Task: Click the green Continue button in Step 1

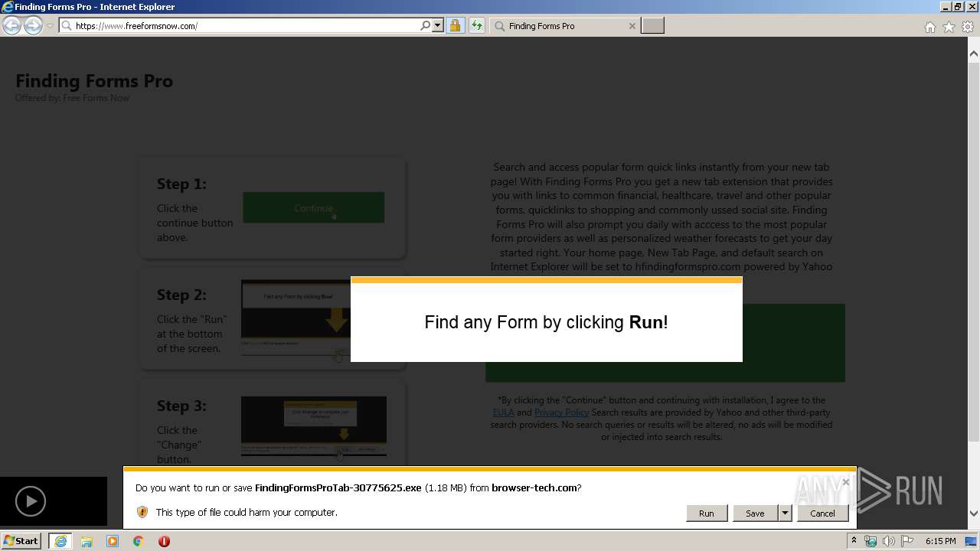Action: tap(314, 207)
